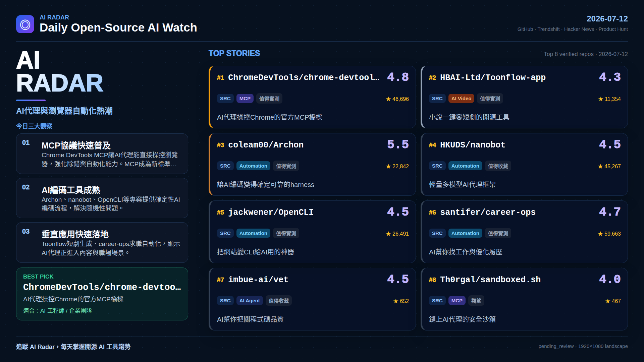Open Th0rgal/sandboxed.sh story title
The height and width of the screenshot is (362, 644).
pos(490,280)
